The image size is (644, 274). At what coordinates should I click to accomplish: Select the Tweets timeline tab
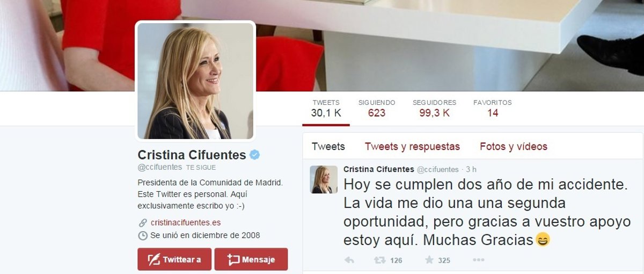[x=328, y=146]
